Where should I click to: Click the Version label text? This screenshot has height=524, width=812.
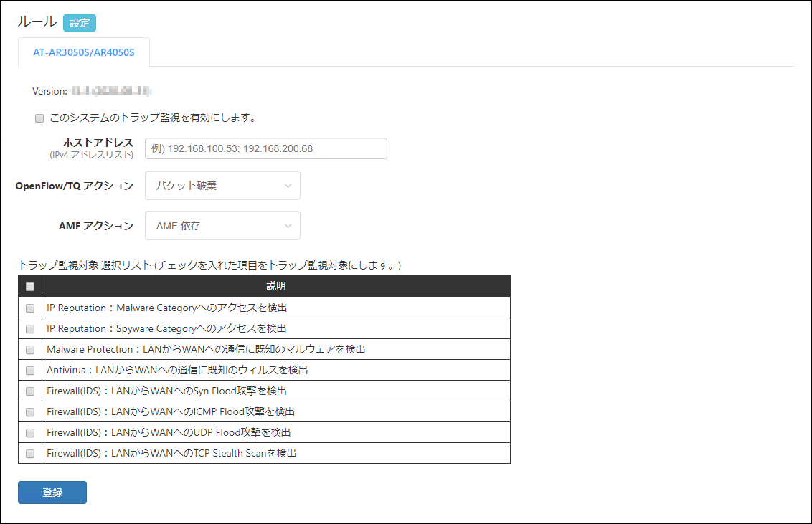click(49, 91)
